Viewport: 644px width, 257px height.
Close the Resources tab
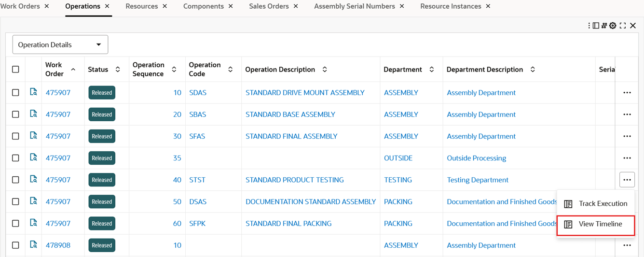165,6
